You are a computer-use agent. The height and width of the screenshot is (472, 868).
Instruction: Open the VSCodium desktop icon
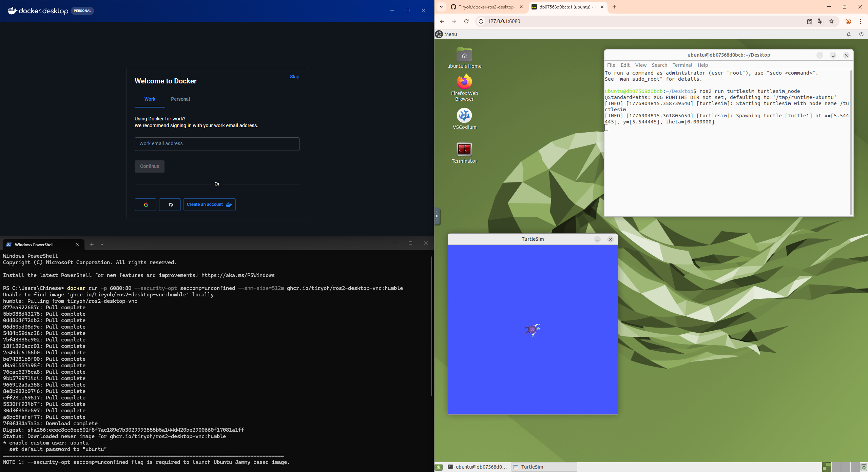coord(464,119)
